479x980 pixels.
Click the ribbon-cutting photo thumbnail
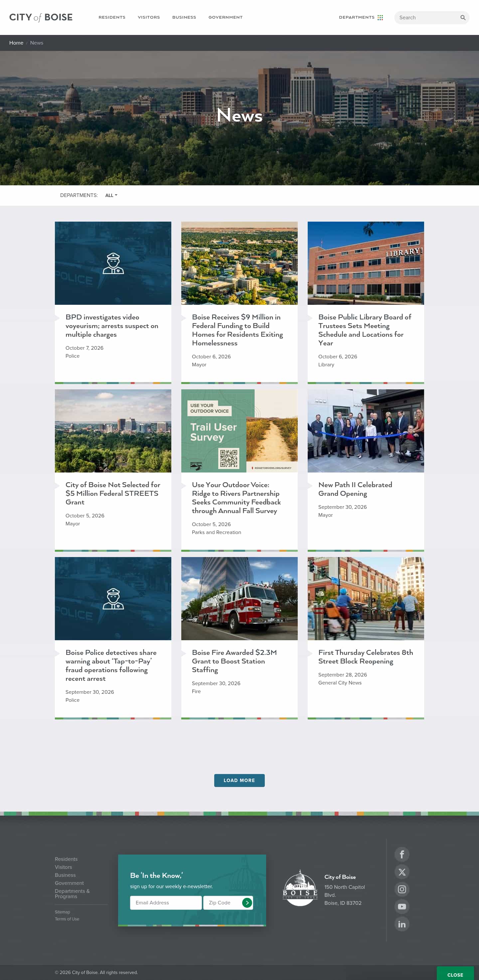[366, 431]
